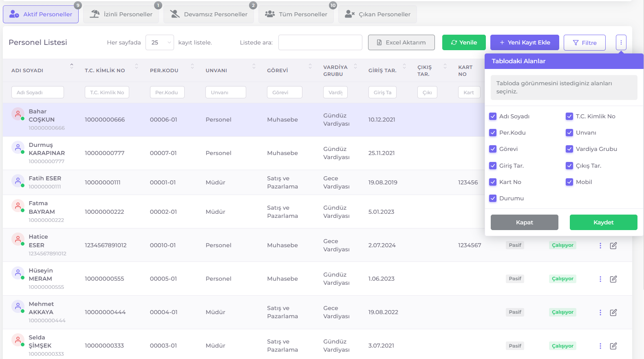Image resolution: width=644 pixels, height=359 pixels.
Task: Toggle the Vardiya Grubu column checkbox
Action: point(569,149)
